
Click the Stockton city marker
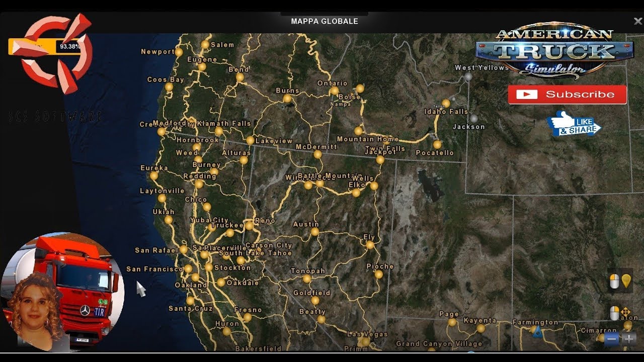point(209,267)
